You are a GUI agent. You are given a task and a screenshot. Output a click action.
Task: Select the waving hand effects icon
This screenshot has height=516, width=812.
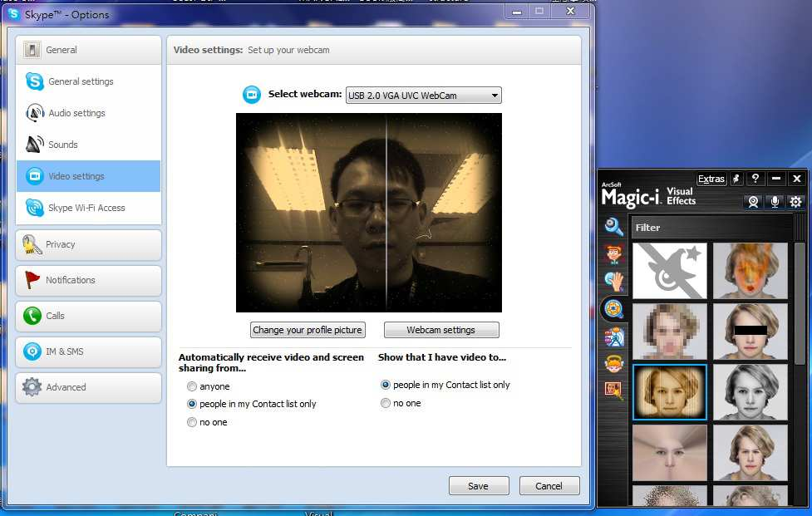(614, 282)
